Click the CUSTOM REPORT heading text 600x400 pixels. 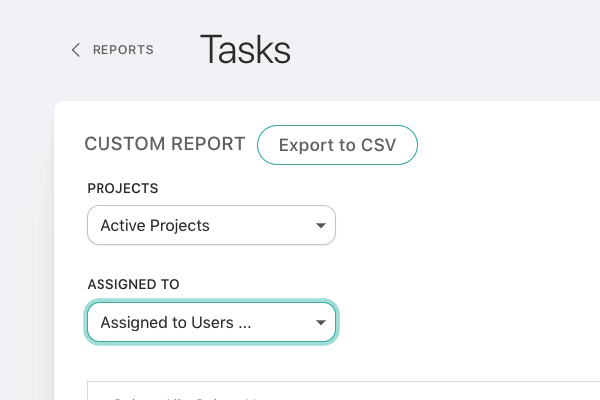(165, 144)
